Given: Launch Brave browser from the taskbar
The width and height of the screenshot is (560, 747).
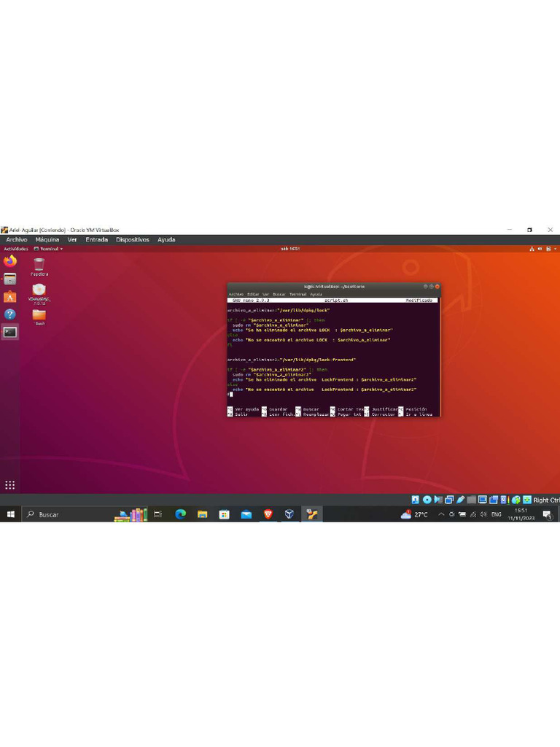Looking at the screenshot, I should pyautogui.click(x=268, y=514).
